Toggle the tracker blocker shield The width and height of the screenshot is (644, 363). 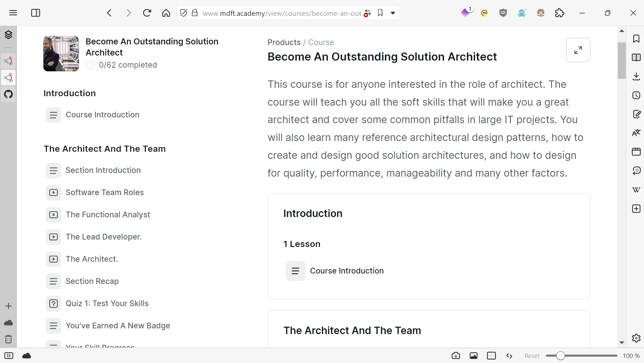[x=184, y=13]
